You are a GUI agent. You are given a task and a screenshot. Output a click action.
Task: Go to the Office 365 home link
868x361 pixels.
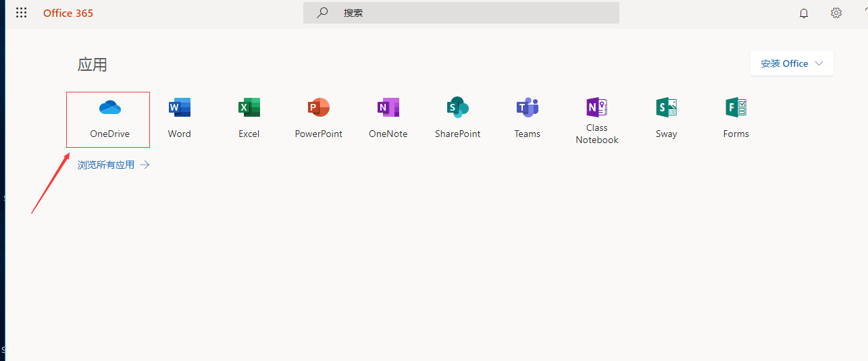[68, 13]
